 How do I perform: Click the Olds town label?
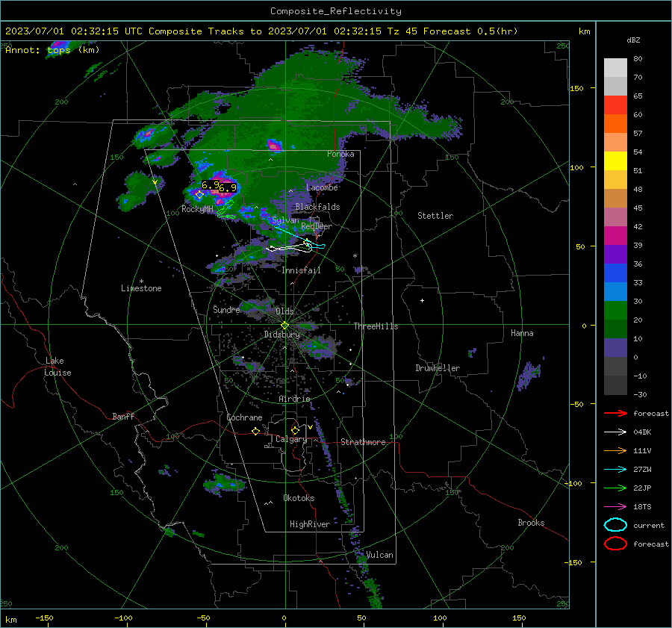(x=284, y=311)
